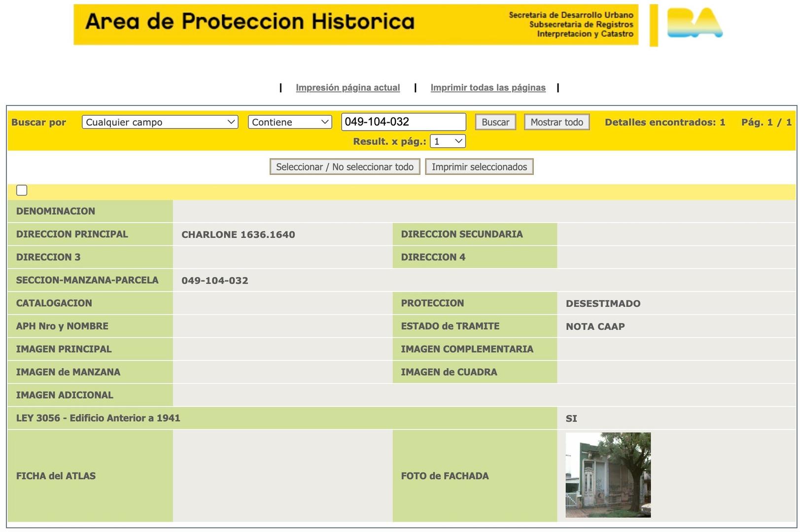
Task: Click the Mostrar todo button
Action: [557, 122]
